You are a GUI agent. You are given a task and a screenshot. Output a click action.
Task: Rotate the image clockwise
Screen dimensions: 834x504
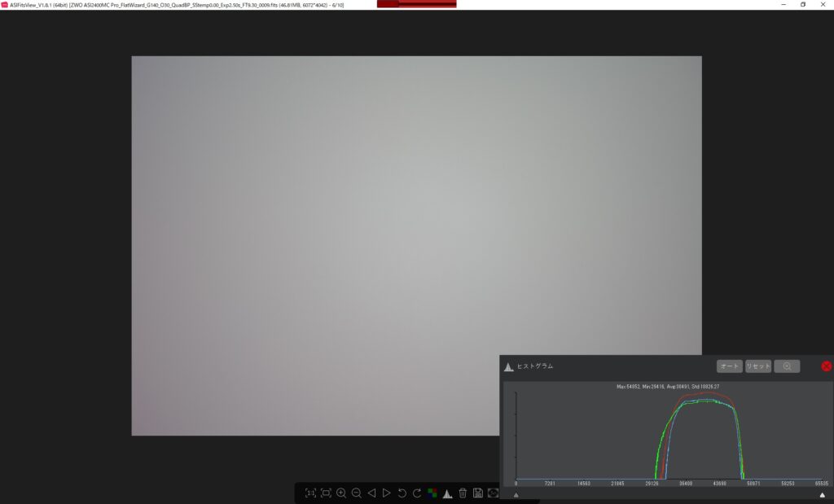pyautogui.click(x=417, y=493)
